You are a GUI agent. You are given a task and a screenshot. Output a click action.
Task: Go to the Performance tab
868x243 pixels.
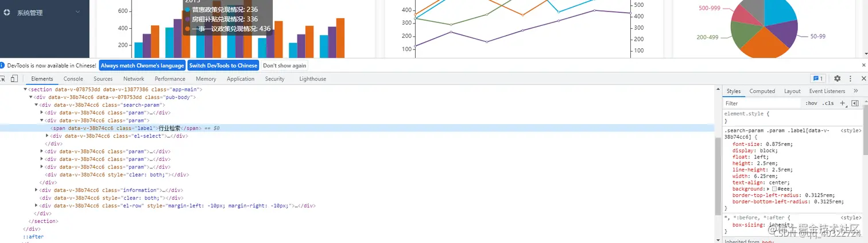click(x=170, y=79)
